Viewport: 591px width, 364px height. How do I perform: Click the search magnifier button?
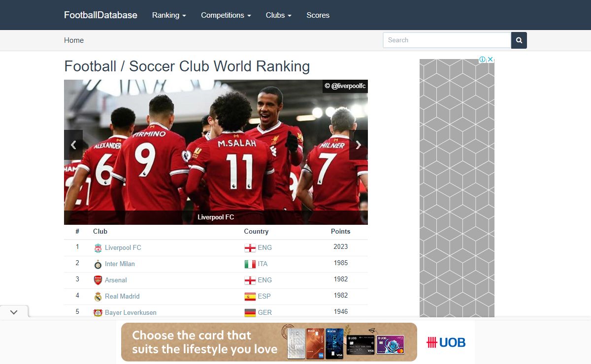pos(519,40)
